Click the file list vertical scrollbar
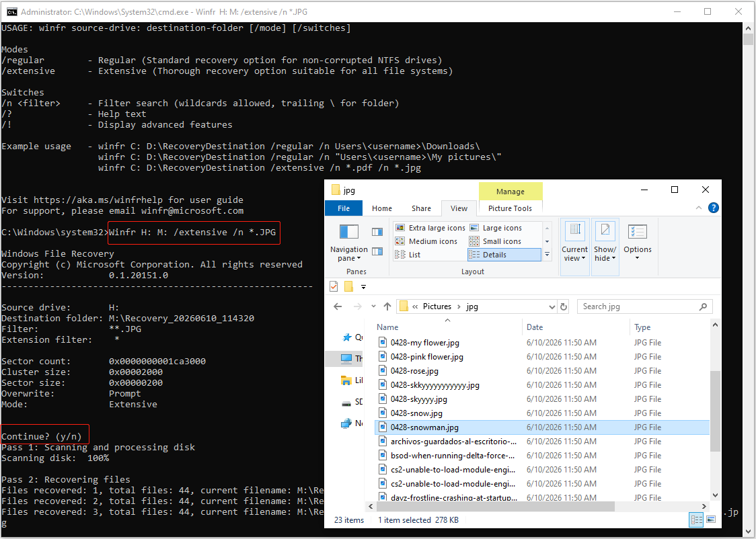 (x=715, y=411)
